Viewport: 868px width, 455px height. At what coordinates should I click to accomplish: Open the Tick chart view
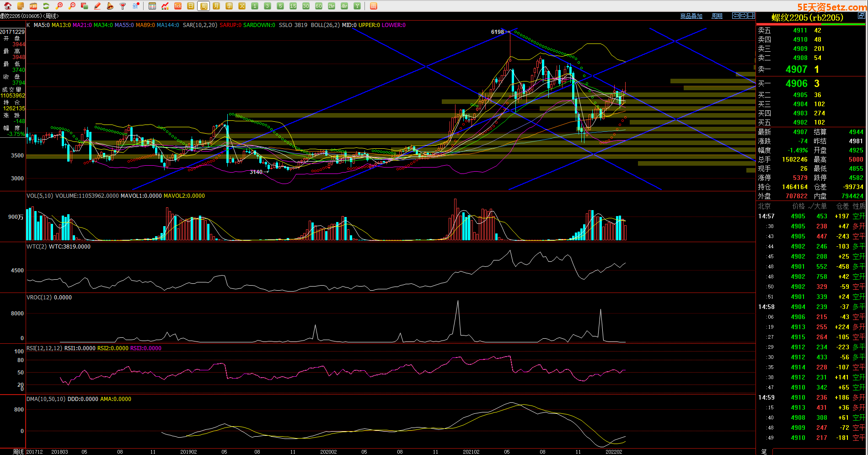click(178, 6)
